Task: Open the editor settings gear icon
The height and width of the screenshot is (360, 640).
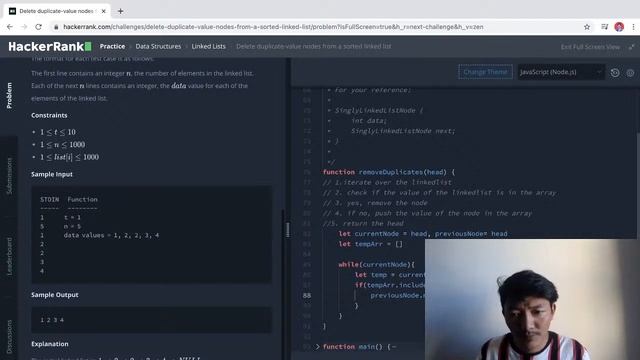Action: (631, 73)
